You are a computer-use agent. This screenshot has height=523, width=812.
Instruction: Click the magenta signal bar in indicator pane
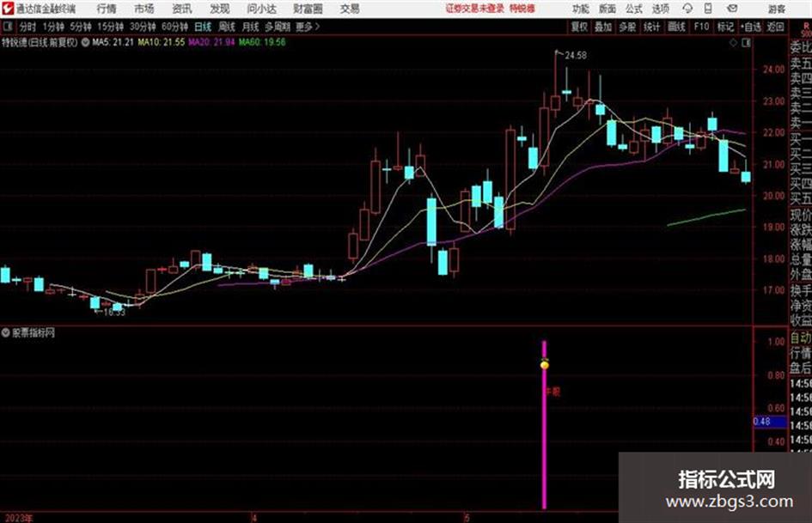pyautogui.click(x=544, y=424)
